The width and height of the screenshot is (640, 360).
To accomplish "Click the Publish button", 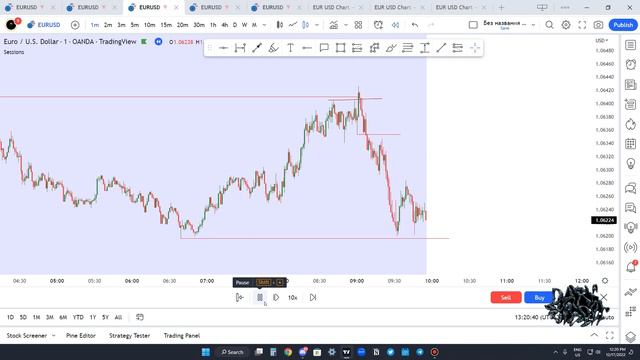I will [x=623, y=25].
